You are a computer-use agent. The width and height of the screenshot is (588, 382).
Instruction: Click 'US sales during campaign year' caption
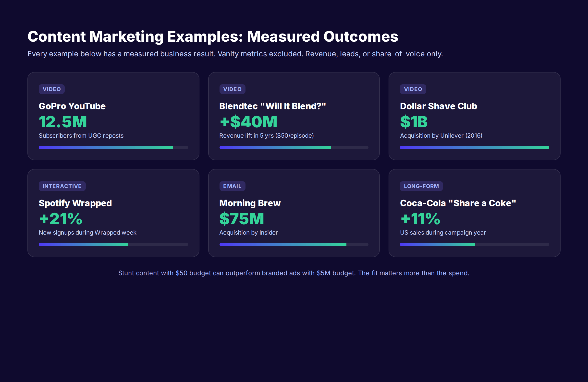pos(443,233)
